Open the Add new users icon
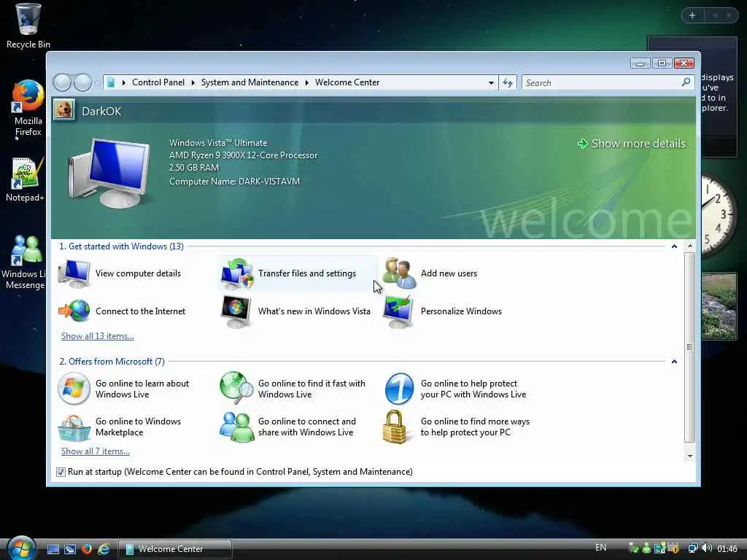 point(399,273)
